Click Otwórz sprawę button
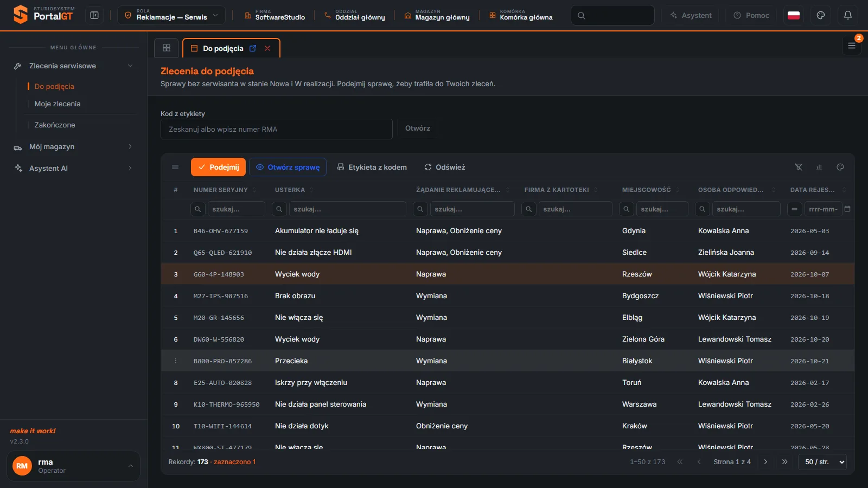The height and width of the screenshot is (488, 868). (288, 167)
